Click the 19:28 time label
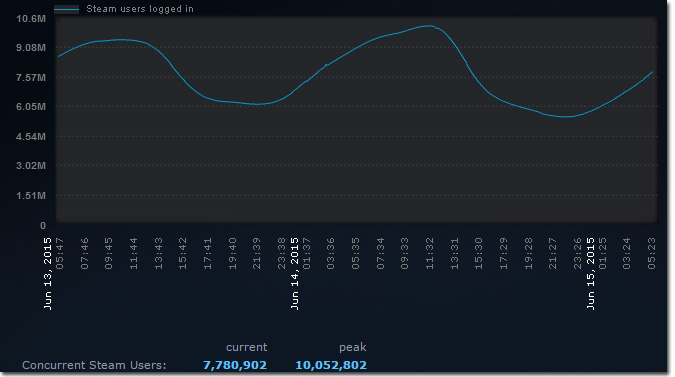Image resolution: width=675 pixels, height=377 pixels. [x=529, y=253]
